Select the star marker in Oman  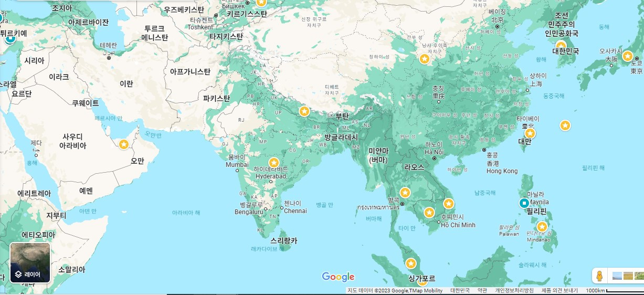click(x=124, y=144)
